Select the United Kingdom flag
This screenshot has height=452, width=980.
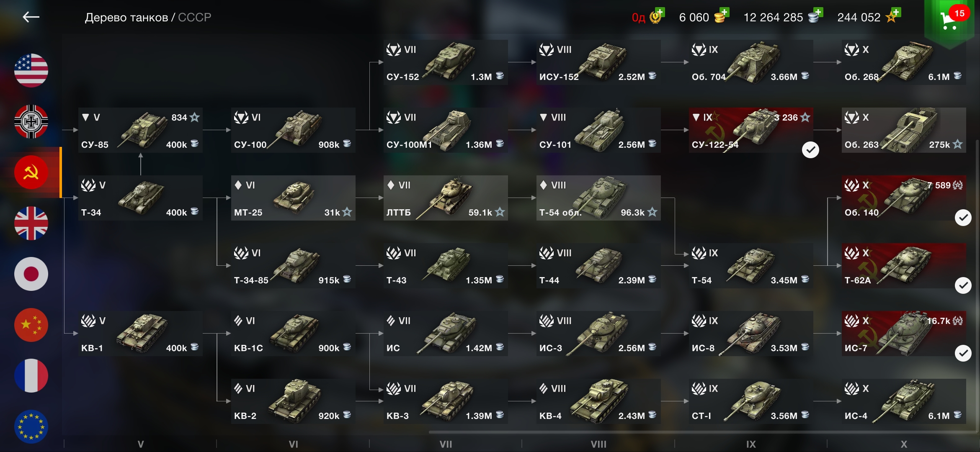click(x=31, y=223)
